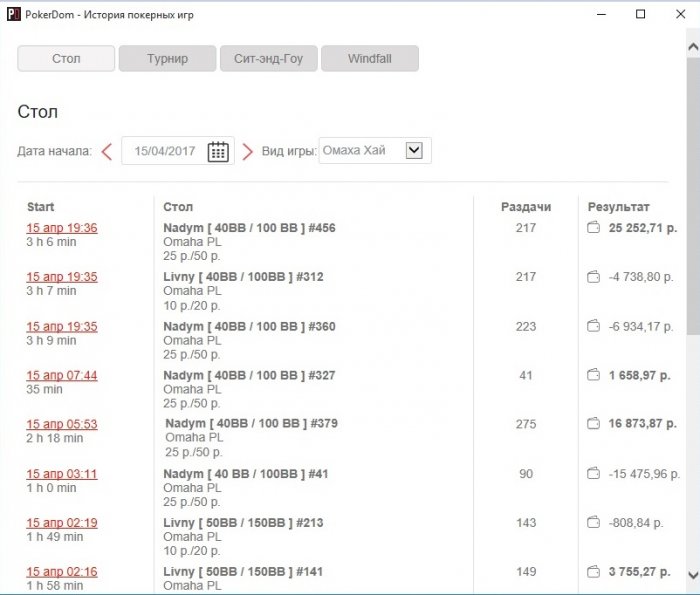Switch to the Турнир tab
Screen dimensions: 700x595
(167, 59)
